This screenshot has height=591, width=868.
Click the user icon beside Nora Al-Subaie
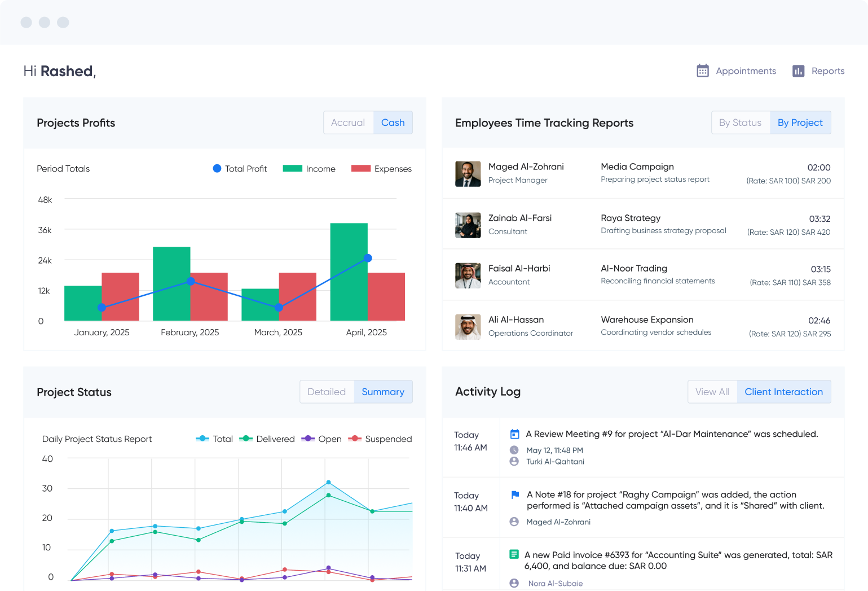pyautogui.click(x=514, y=583)
